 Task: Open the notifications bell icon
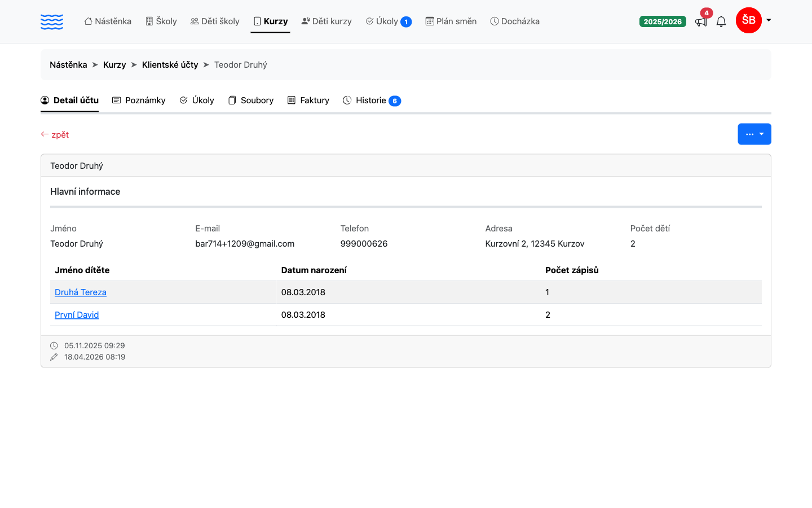pos(721,21)
